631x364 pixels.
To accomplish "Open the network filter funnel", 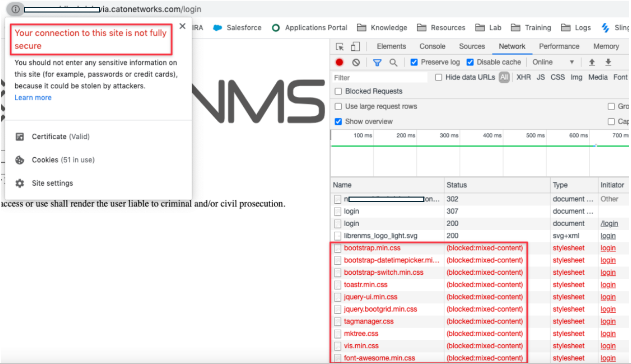I will tap(377, 62).
